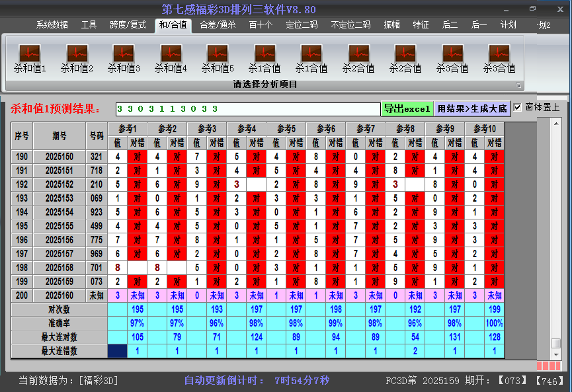
Task: Select the period 2025150 cell
Action: pos(60,157)
